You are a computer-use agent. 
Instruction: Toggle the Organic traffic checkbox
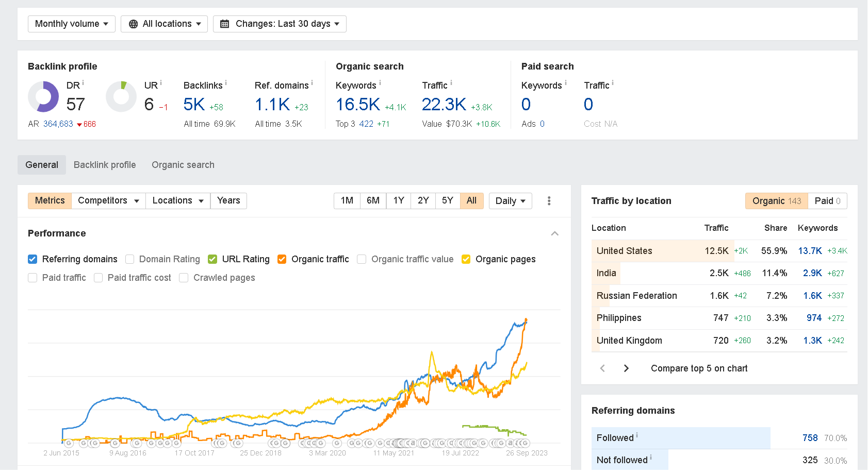(282, 259)
